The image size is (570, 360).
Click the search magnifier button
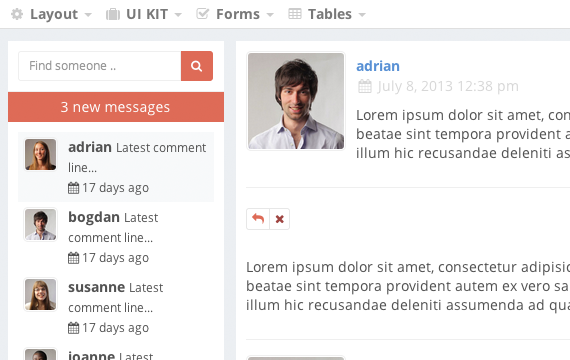197,66
